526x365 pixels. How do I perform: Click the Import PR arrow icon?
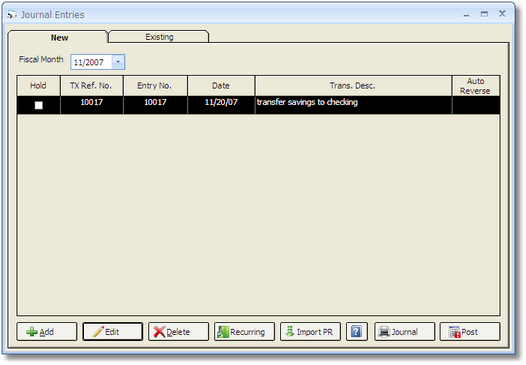click(290, 331)
